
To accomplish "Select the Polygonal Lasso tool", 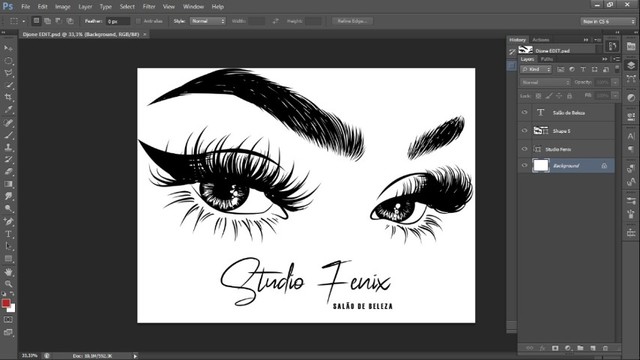I will pos(8,73).
